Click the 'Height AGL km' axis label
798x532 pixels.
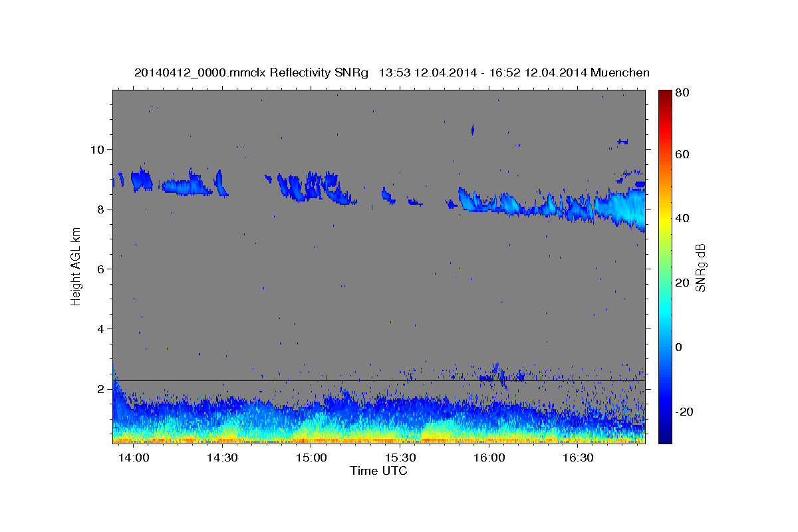coord(76,266)
